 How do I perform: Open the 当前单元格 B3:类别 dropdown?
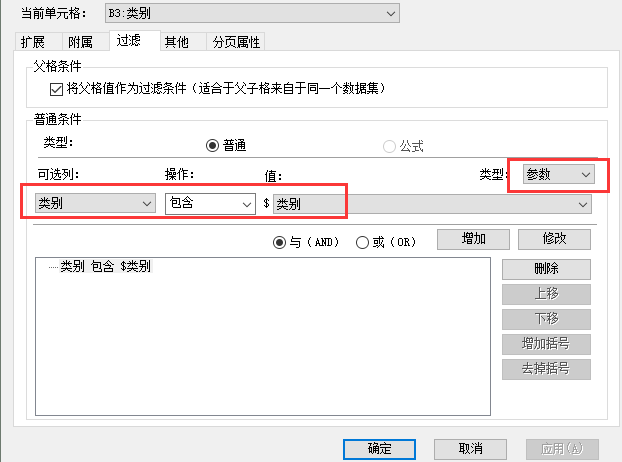coord(252,13)
